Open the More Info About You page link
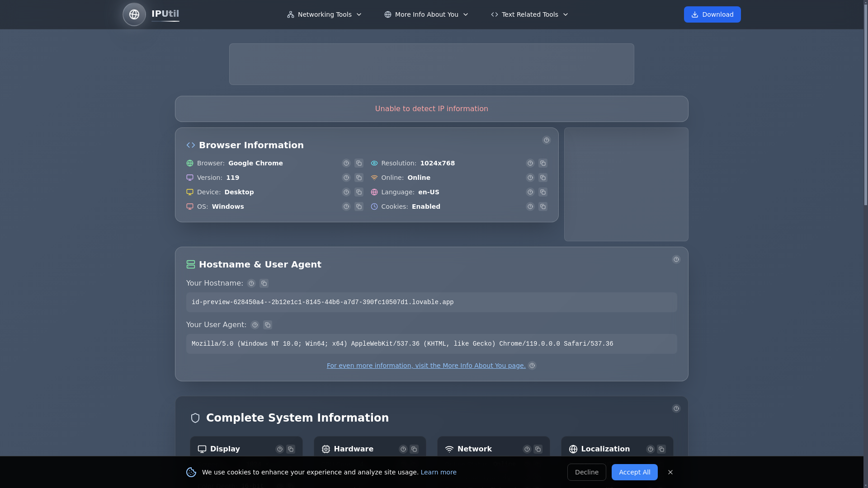The width and height of the screenshot is (868, 488). pyautogui.click(x=425, y=366)
